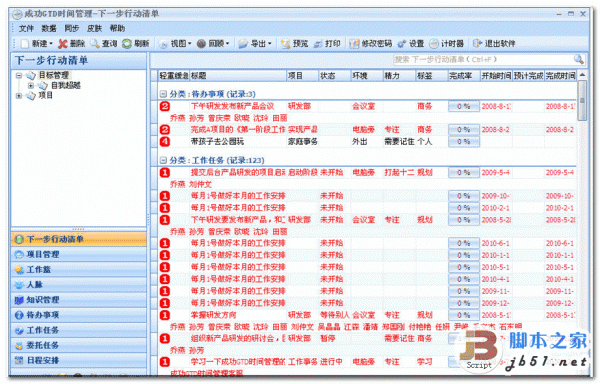The width and height of the screenshot is (600, 384).
Task: Click the 删除 (Delete) red X icon
Action: coord(62,44)
